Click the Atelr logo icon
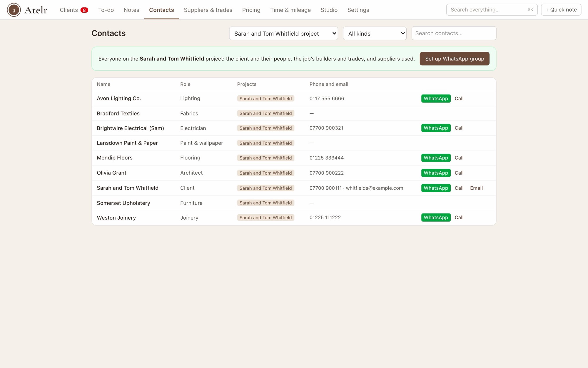 14,10
